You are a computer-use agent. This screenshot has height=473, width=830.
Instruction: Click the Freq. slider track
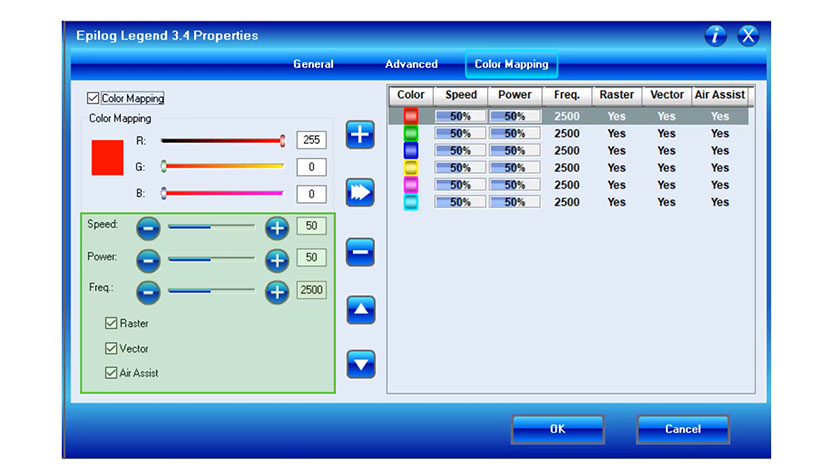pyautogui.click(x=211, y=291)
